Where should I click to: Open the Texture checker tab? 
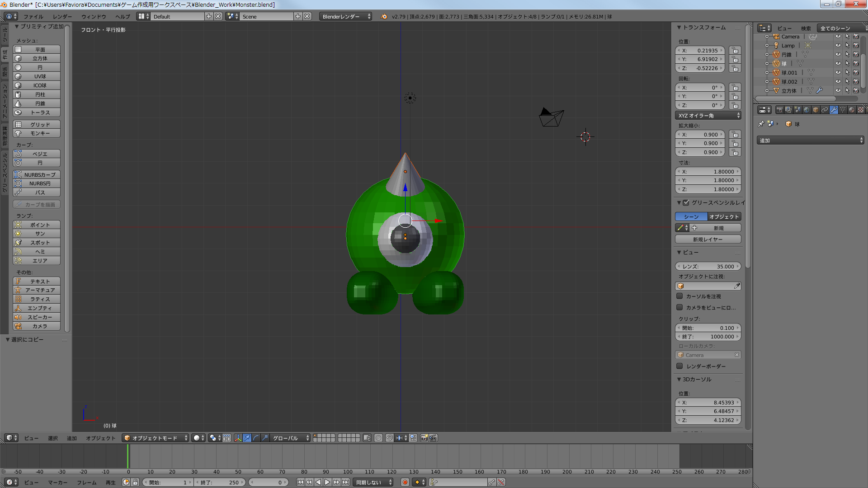pos(861,110)
